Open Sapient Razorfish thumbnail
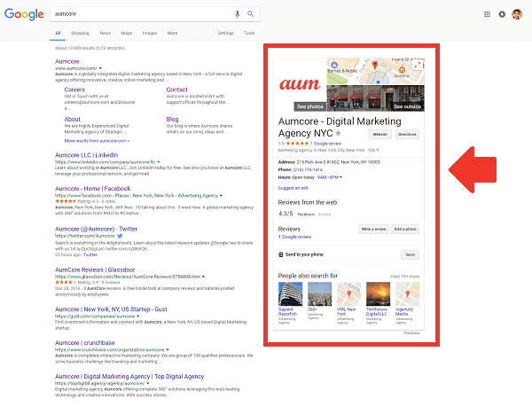This screenshot has height=406, width=532. coord(291,294)
